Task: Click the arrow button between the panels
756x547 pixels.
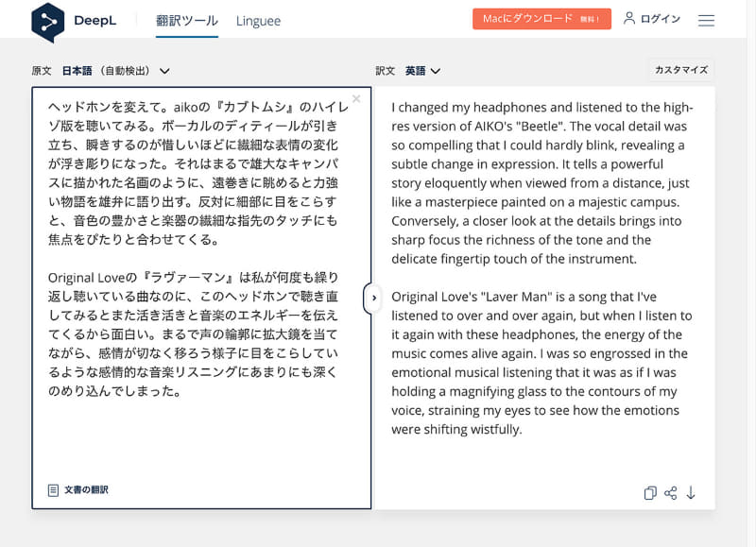Action: (373, 298)
